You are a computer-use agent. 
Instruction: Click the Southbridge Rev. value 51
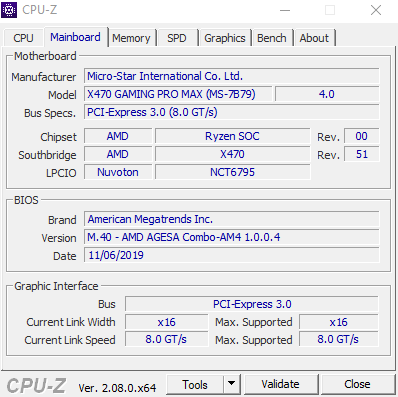[361, 154]
